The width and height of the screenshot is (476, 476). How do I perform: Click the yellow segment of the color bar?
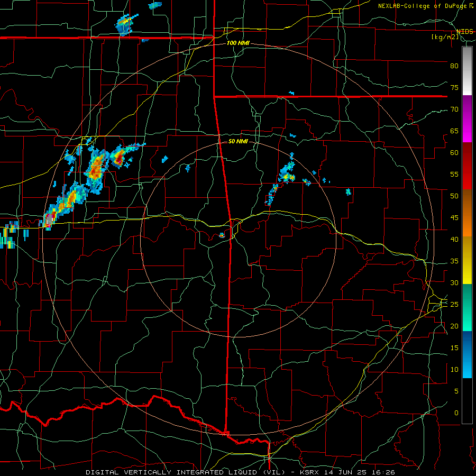pyautogui.click(x=467, y=260)
